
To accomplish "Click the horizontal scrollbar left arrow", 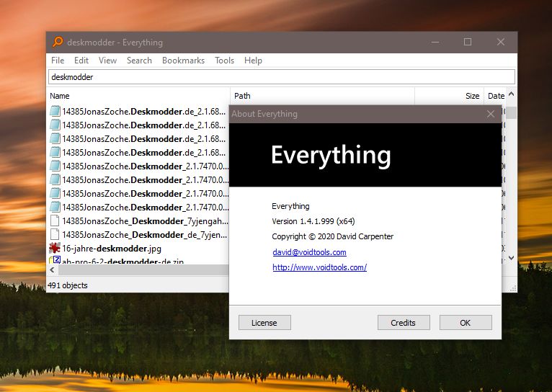I will [52, 270].
